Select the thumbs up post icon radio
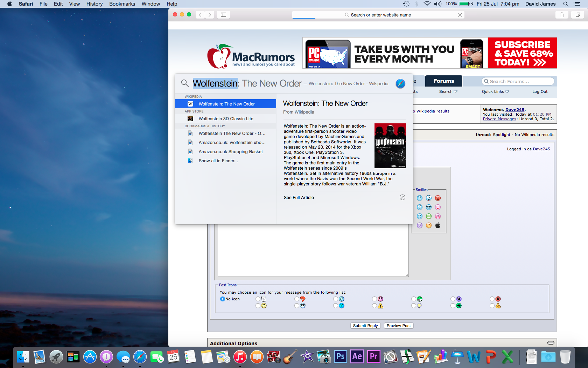The width and height of the screenshot is (588, 368). coord(492,306)
